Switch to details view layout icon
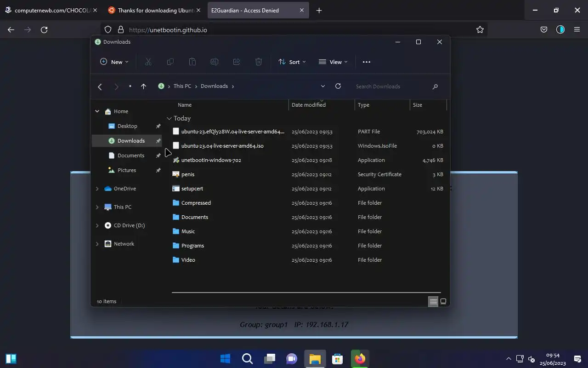Image resolution: width=588 pixels, height=368 pixels. pos(433,301)
